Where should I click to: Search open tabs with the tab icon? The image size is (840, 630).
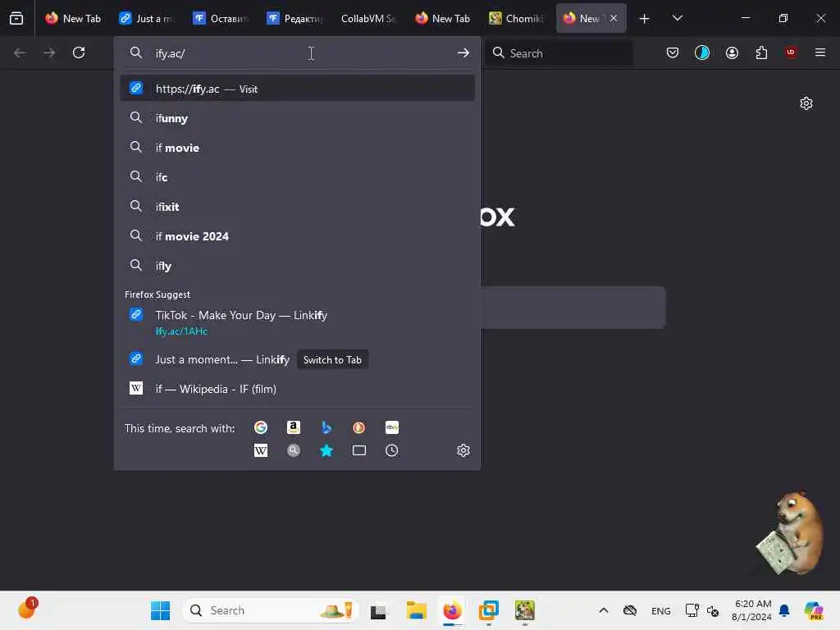pos(359,450)
